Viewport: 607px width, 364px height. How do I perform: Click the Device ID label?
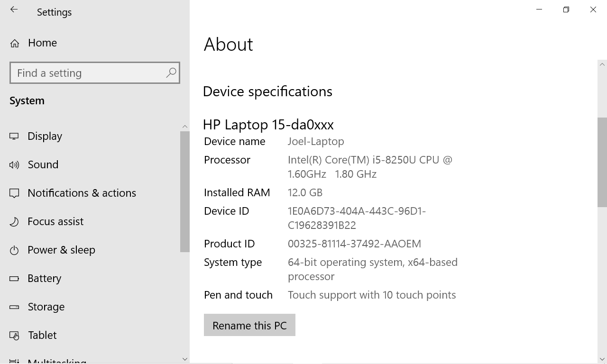click(227, 211)
